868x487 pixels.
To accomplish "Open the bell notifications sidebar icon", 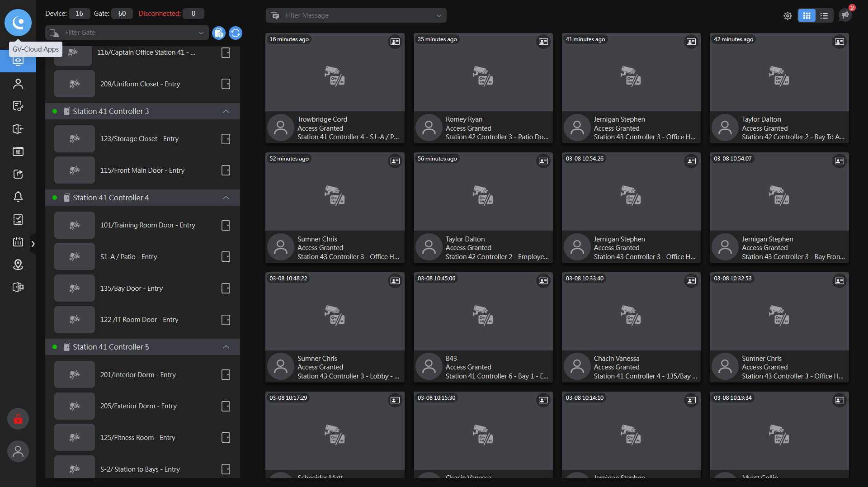I will click(18, 197).
